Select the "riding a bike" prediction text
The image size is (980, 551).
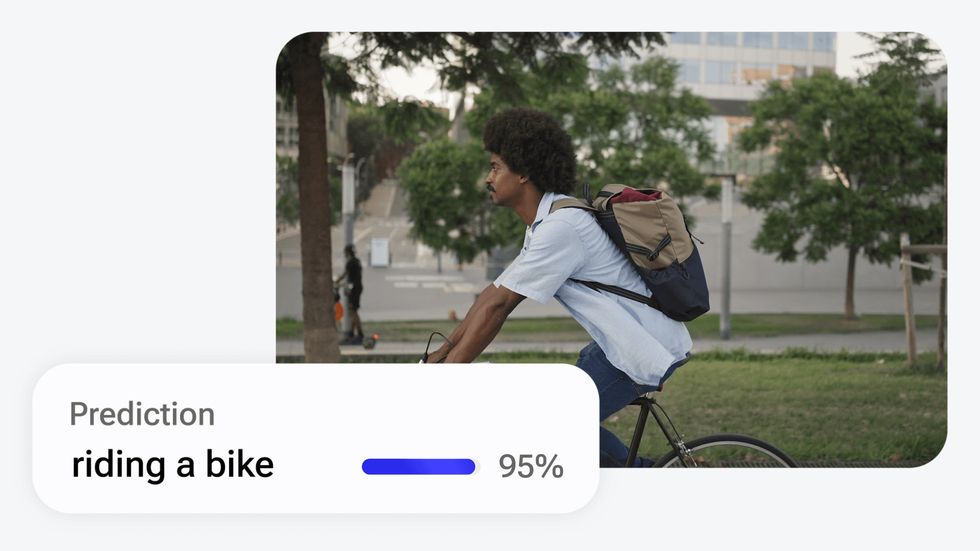[x=173, y=464]
